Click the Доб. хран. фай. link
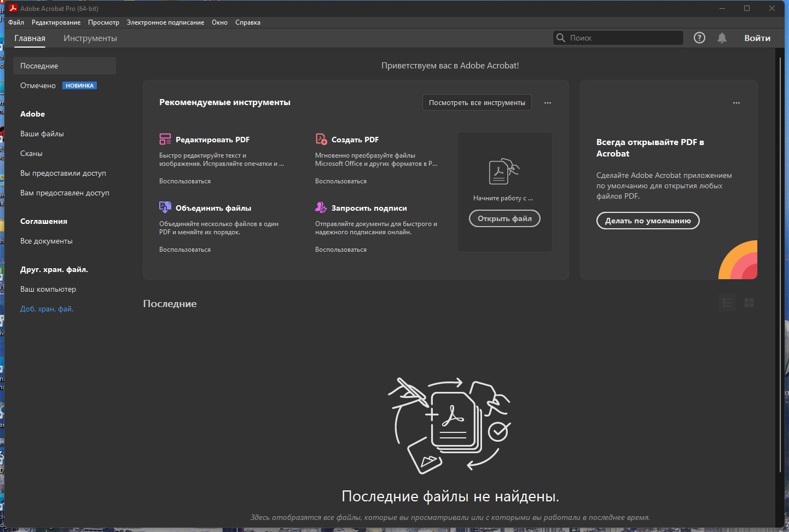Screen dimensions: 789x532 tap(47, 309)
